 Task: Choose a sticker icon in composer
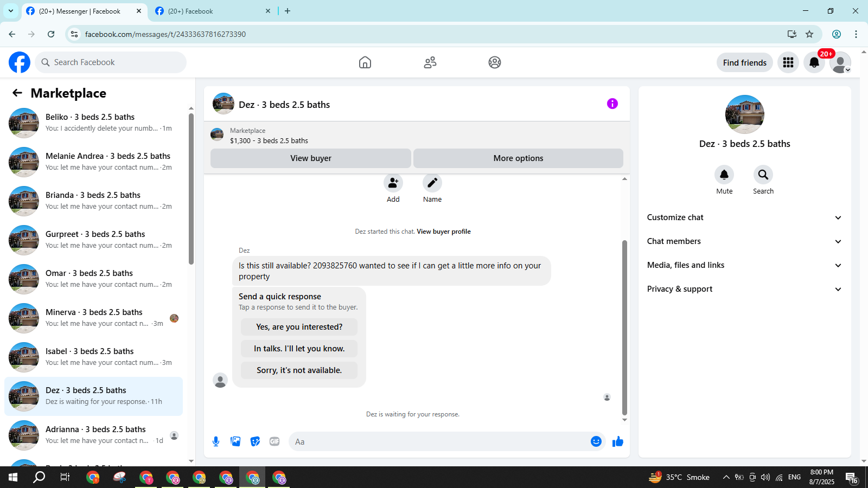point(255,441)
